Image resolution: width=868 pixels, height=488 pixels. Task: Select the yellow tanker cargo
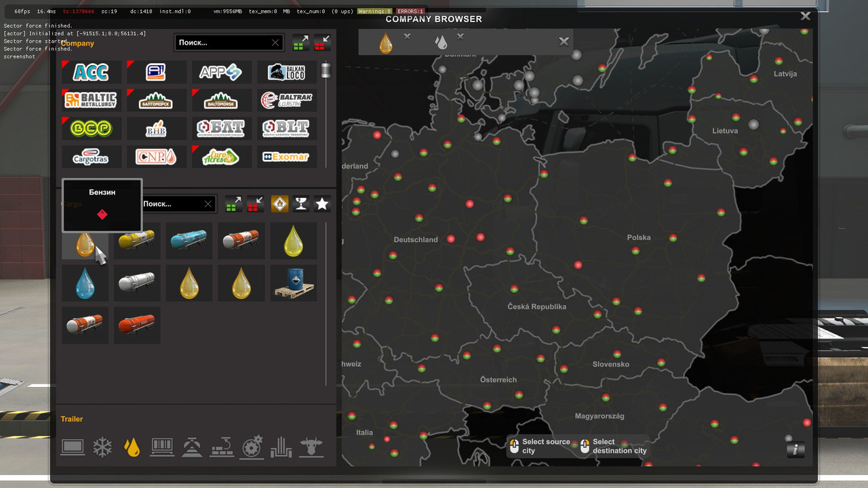137,241
